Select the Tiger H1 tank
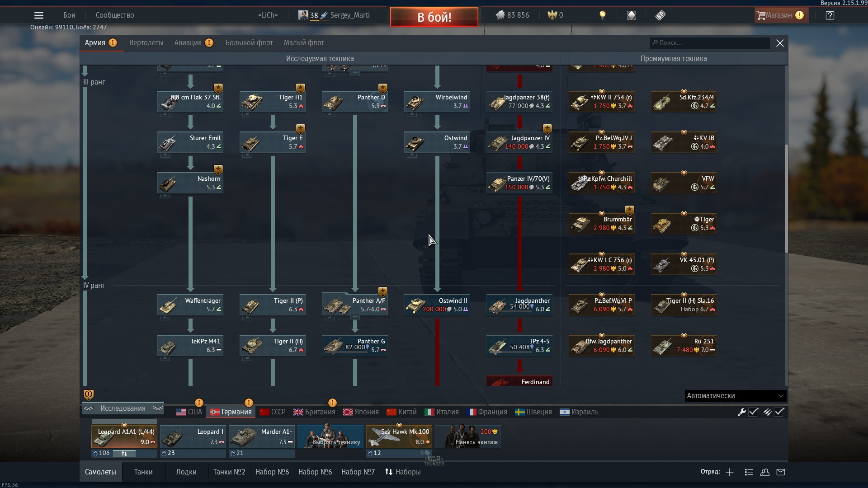 (273, 102)
